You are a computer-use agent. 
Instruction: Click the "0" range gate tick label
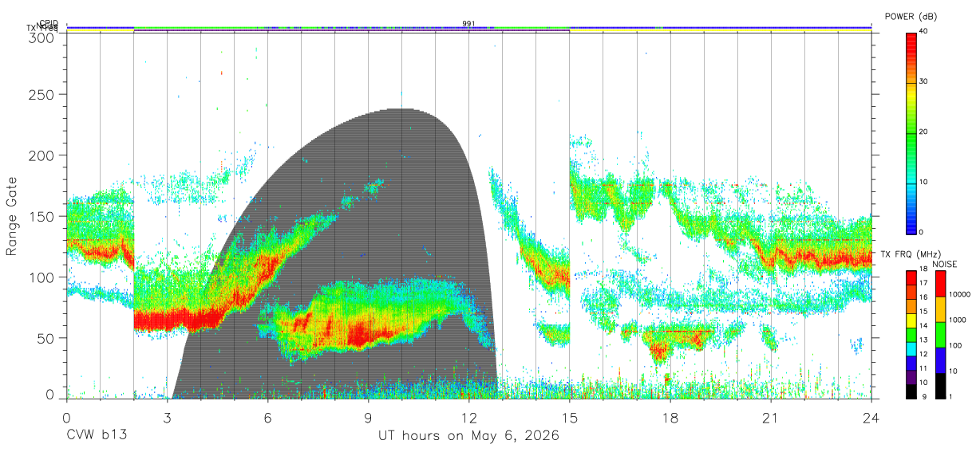50,395
